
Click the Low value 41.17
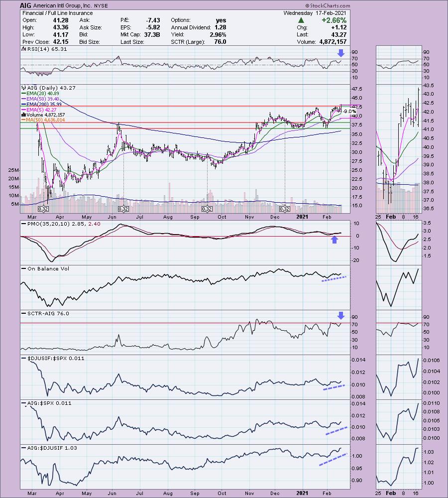(x=61, y=34)
